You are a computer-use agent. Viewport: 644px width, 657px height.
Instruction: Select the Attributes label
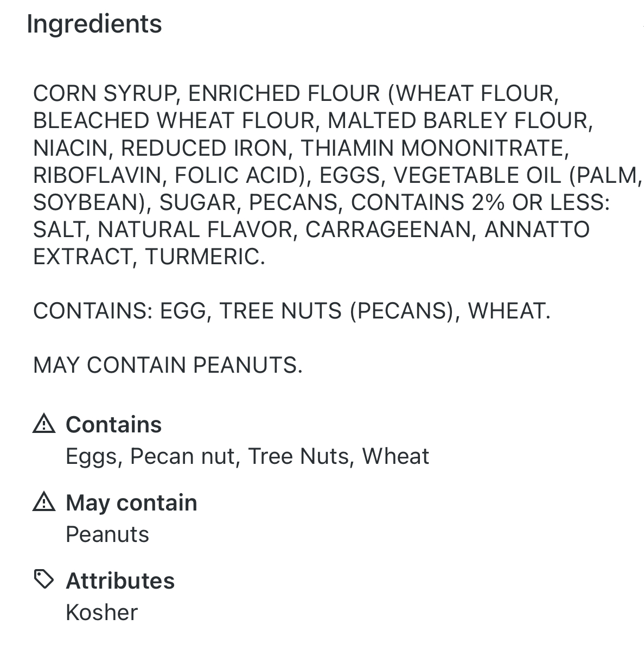(x=120, y=581)
